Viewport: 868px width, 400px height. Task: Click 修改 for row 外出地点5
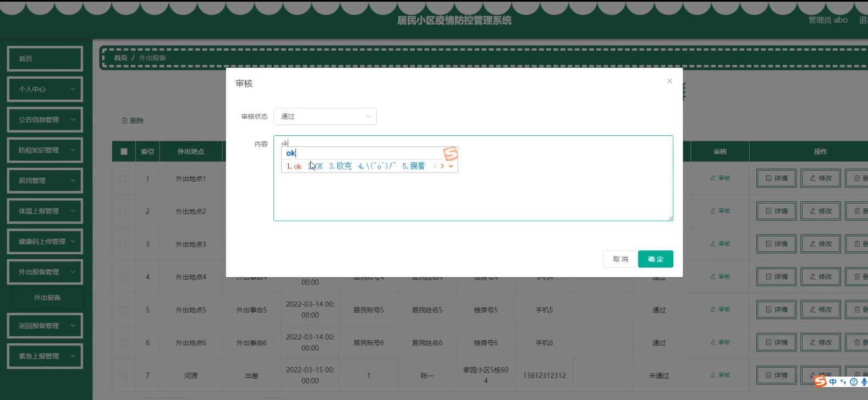tap(821, 310)
